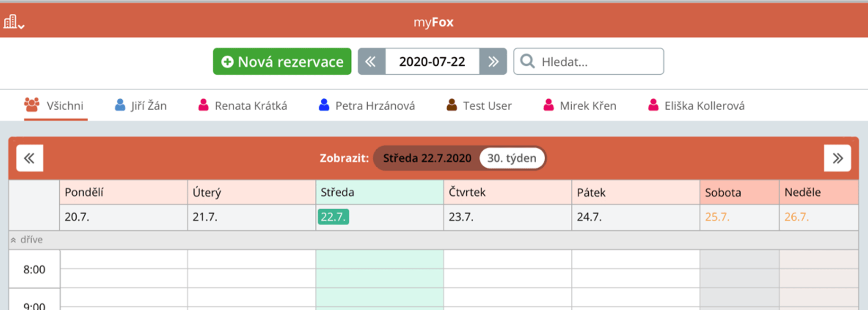
Task: Select the Jiří Žán tab
Action: click(x=141, y=105)
